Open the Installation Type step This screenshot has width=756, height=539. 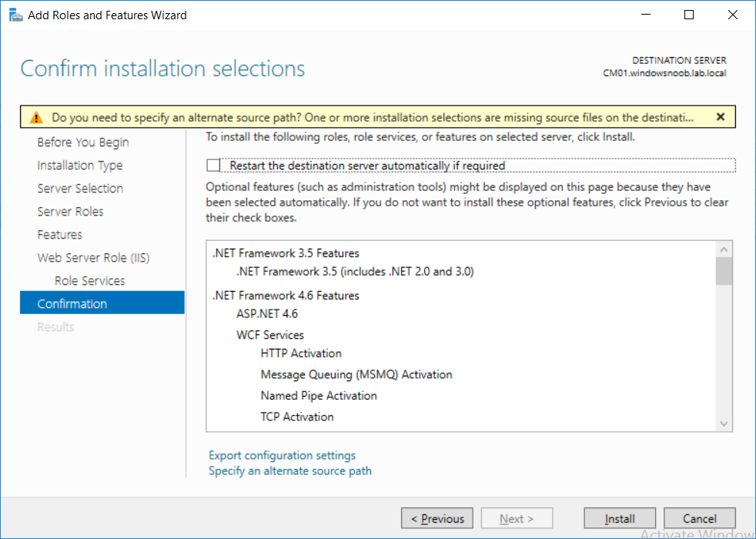coord(80,166)
